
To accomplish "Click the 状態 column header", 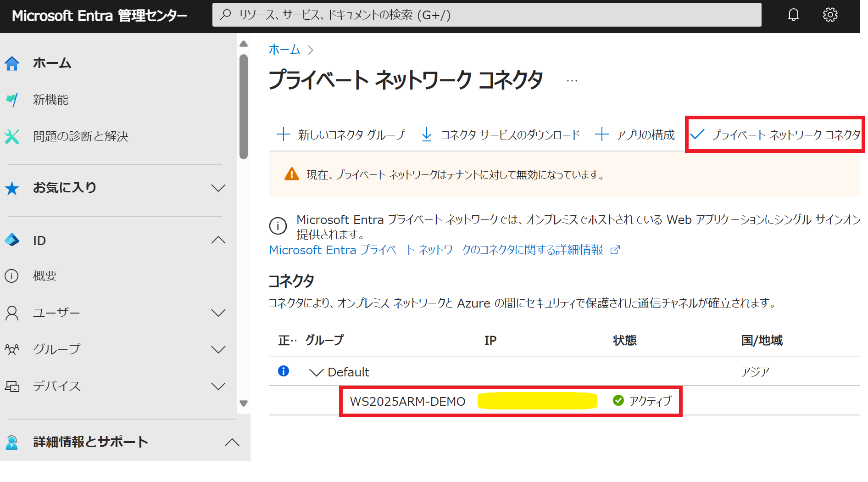I will click(625, 340).
